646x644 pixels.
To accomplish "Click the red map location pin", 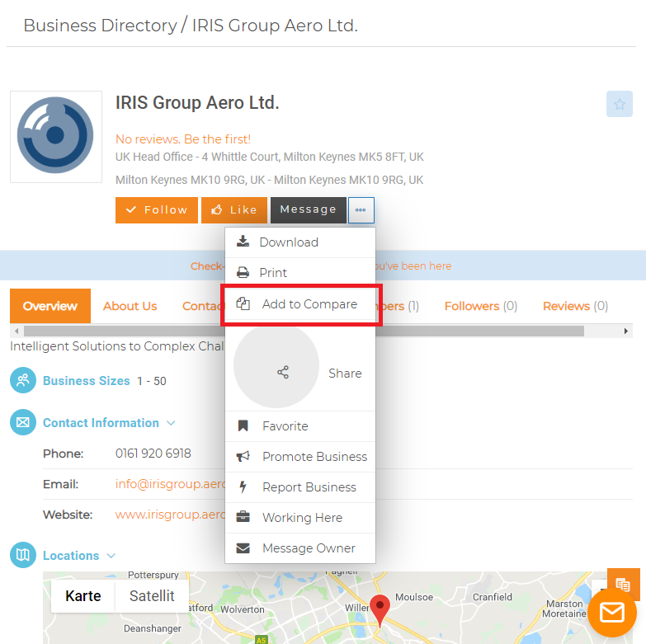I will [380, 611].
